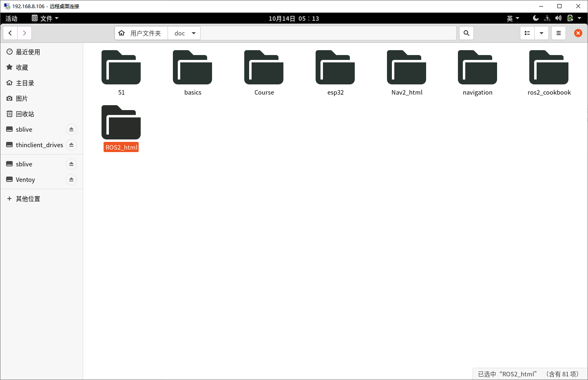Maximize the remote desktop window
The width and height of the screenshot is (588, 380).
[559, 6]
